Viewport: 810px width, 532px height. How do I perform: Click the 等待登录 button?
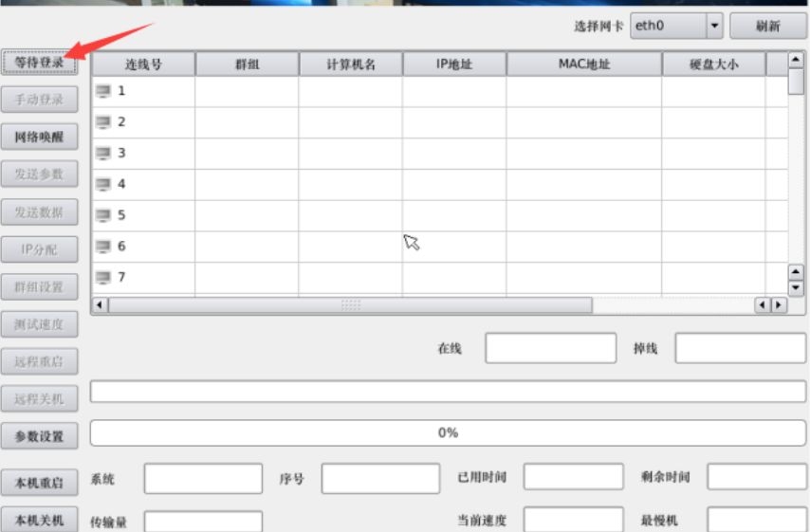click(x=39, y=64)
